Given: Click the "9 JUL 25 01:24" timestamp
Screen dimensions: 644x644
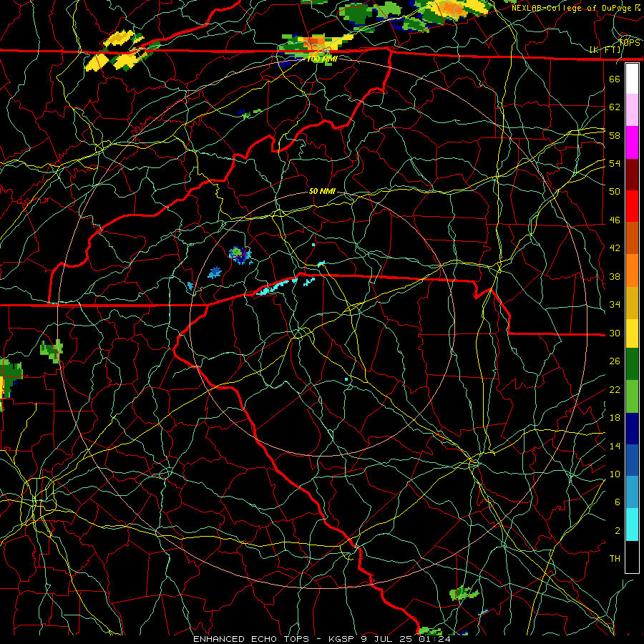Looking at the screenshot, I should coord(406,639).
